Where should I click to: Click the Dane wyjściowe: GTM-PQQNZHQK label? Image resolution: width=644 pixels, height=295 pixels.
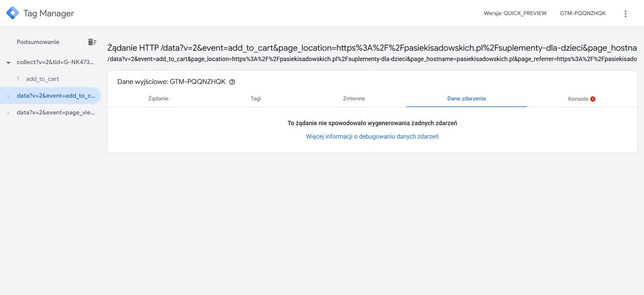171,82
